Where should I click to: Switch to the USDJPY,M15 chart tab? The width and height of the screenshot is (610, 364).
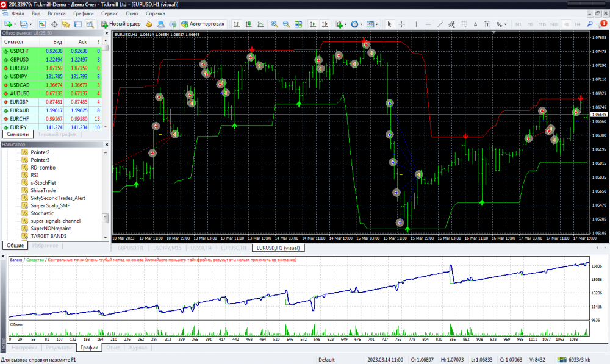coord(167,248)
